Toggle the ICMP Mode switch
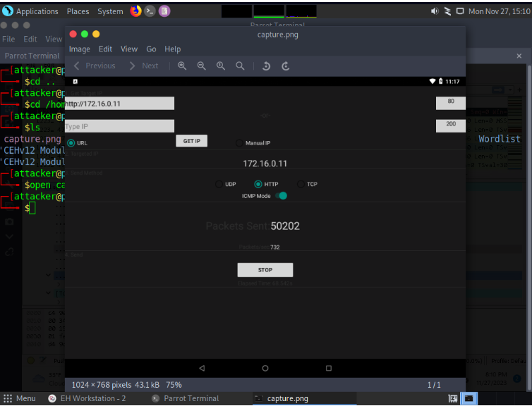This screenshot has width=532, height=406. [282, 196]
